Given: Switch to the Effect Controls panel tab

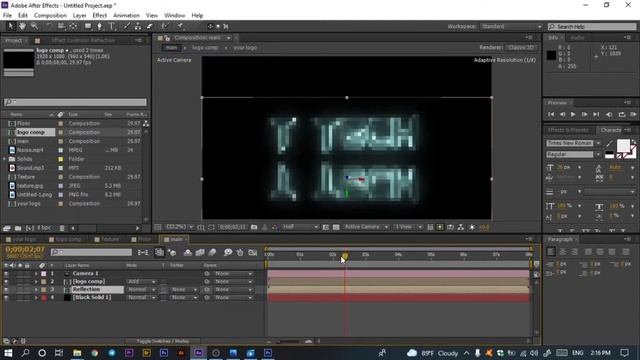Looking at the screenshot, I should point(83,40).
